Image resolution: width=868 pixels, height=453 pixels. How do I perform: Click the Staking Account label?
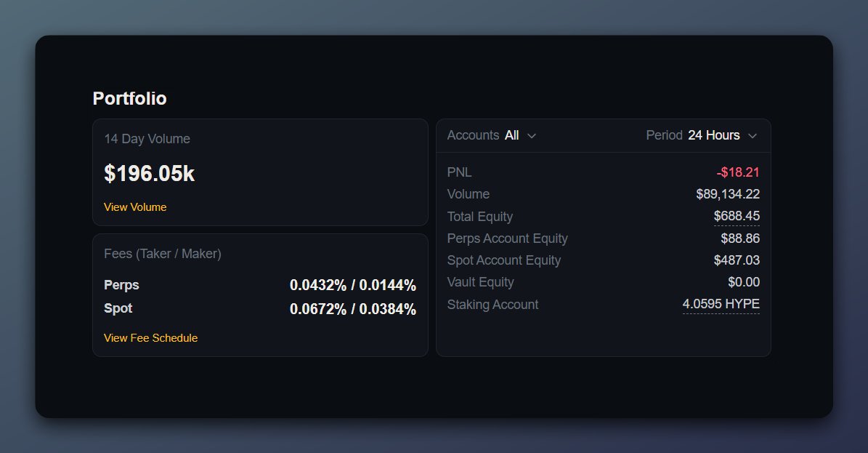coord(492,305)
